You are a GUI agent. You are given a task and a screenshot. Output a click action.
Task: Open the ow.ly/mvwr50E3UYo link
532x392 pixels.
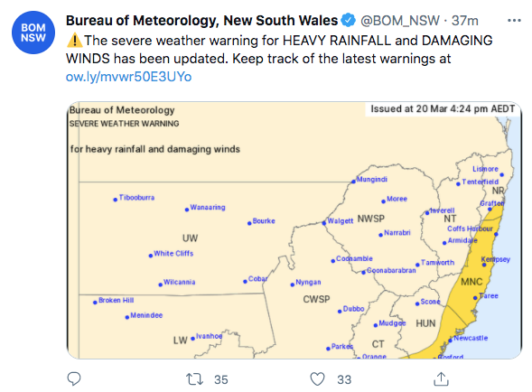coord(128,77)
